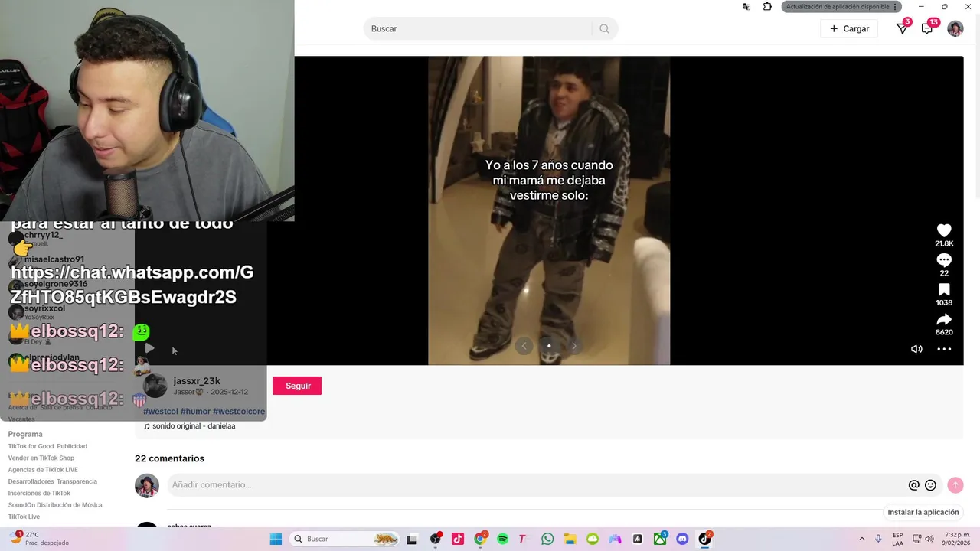Image resolution: width=980 pixels, height=551 pixels.
Task: Open Task View on the taskbar
Action: pyautogui.click(x=411, y=539)
